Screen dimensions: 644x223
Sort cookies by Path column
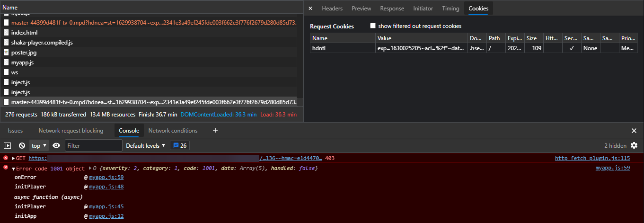click(x=496, y=38)
